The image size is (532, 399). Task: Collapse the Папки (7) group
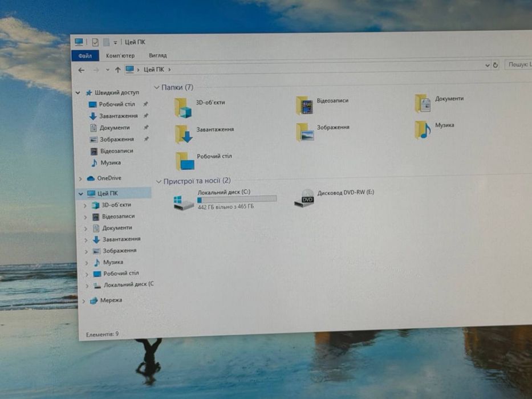point(157,88)
